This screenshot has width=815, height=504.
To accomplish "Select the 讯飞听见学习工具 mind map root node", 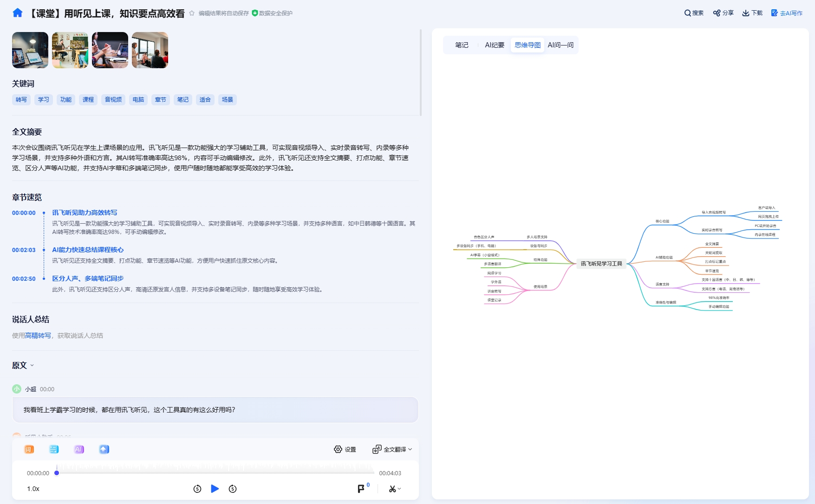I will coord(601,264).
